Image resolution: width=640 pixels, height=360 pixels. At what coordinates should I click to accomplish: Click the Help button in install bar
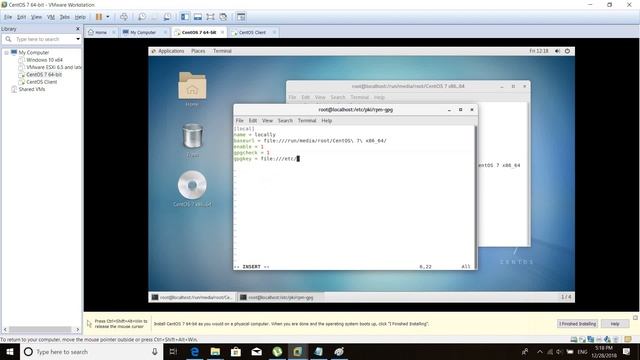(x=615, y=324)
